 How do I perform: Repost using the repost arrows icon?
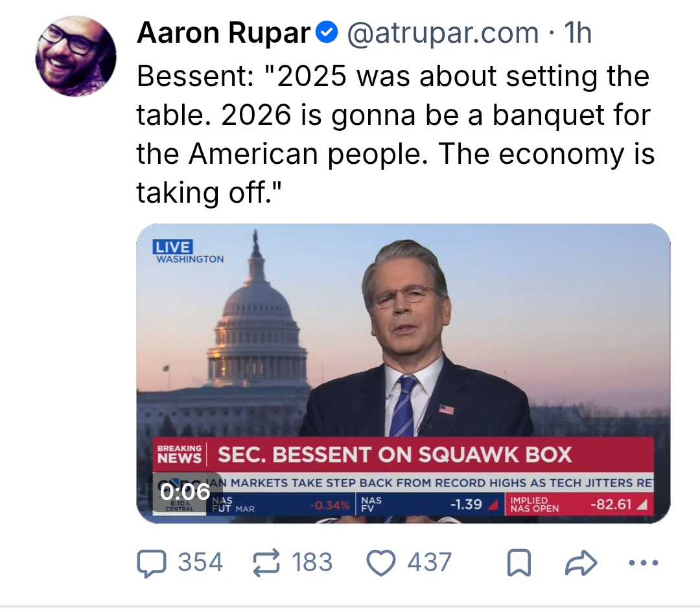click(x=265, y=563)
